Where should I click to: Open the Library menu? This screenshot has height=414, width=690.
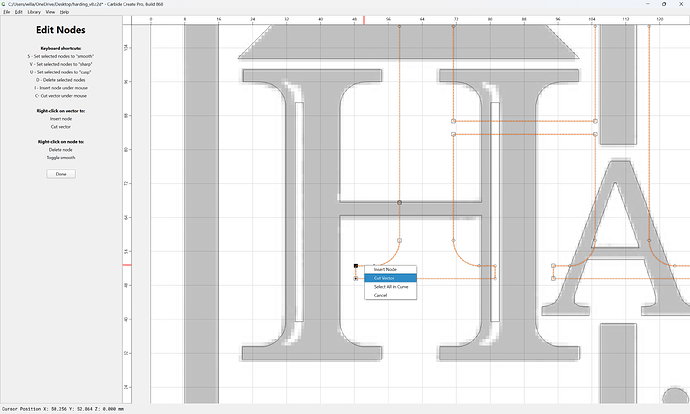[x=34, y=12]
